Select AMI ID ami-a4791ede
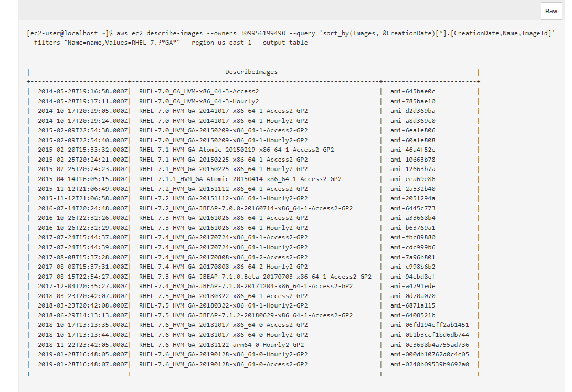This screenshot has width=572, height=392. (412, 286)
